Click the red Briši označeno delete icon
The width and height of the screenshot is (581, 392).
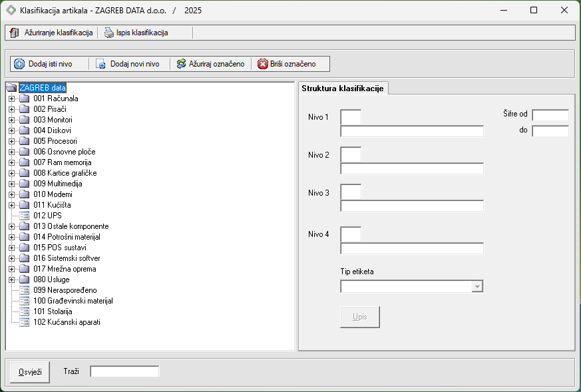click(x=263, y=64)
